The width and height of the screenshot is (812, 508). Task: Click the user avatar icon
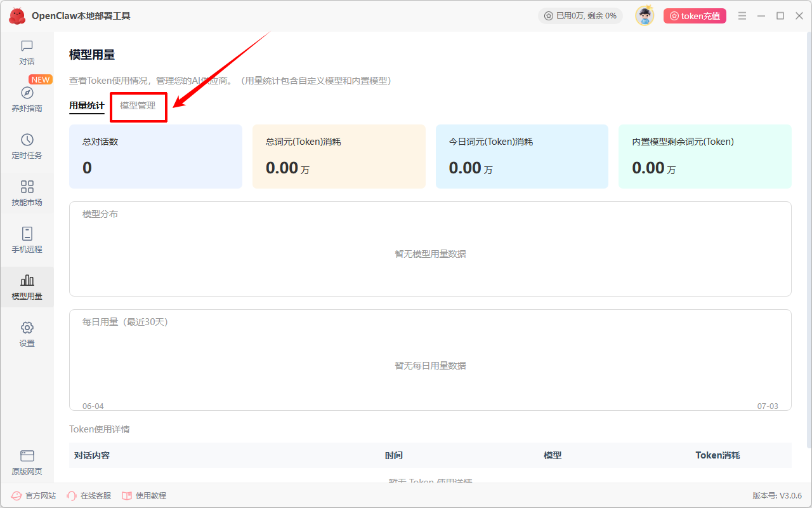[x=645, y=16]
